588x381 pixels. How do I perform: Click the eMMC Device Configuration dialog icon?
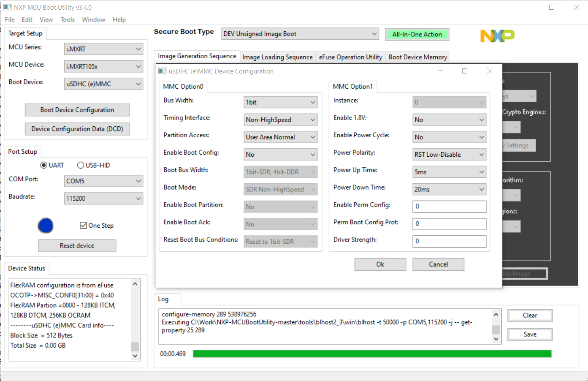[x=162, y=71]
